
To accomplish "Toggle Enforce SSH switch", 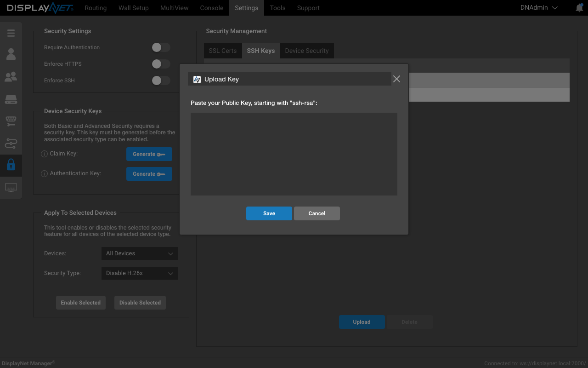I will (x=161, y=80).
